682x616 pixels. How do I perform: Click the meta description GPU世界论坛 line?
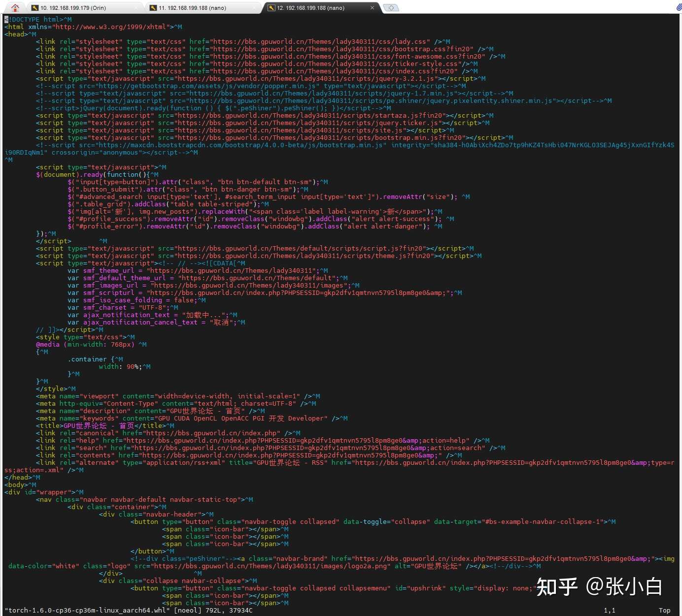150,411
